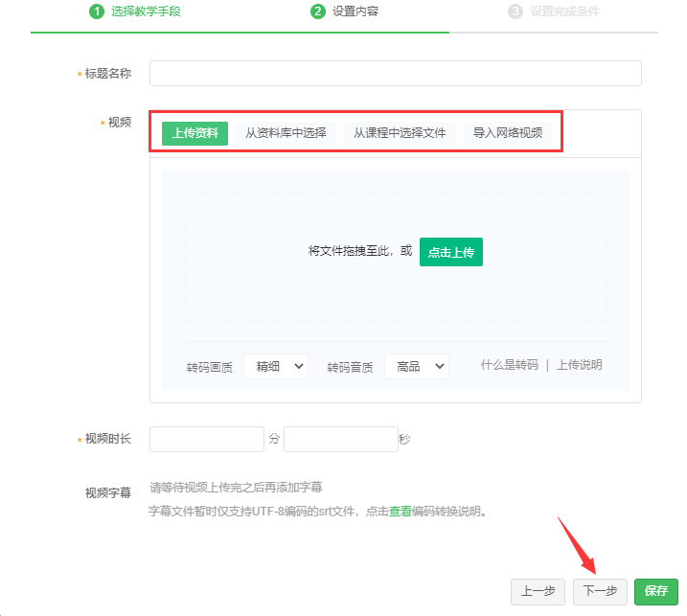This screenshot has width=687, height=616.
Task: Click step 1 选择教学手段 circle icon
Action: 96,12
